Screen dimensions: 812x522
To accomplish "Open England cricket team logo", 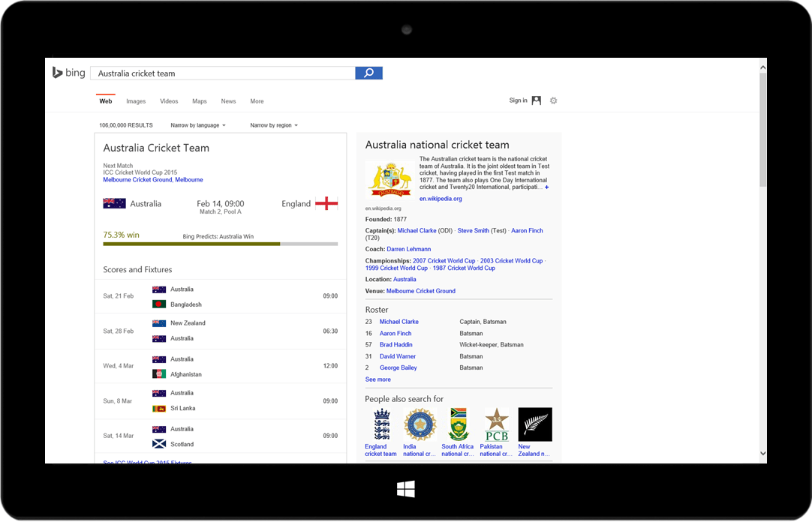I will tap(382, 424).
